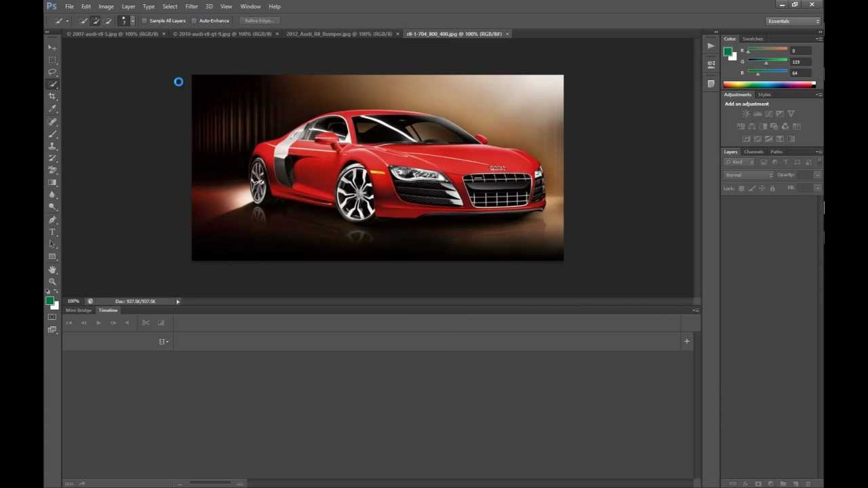Select the Brush tool
Viewport: 868px width, 488px height.
point(52,134)
